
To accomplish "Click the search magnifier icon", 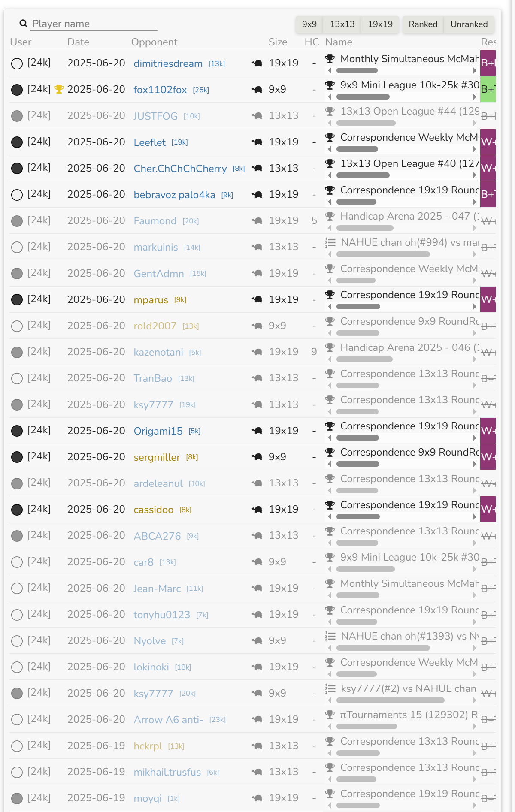I will 24,24.
